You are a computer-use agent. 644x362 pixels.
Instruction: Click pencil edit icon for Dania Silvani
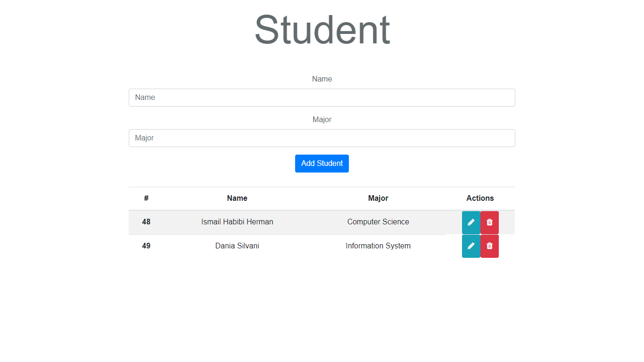click(x=471, y=246)
